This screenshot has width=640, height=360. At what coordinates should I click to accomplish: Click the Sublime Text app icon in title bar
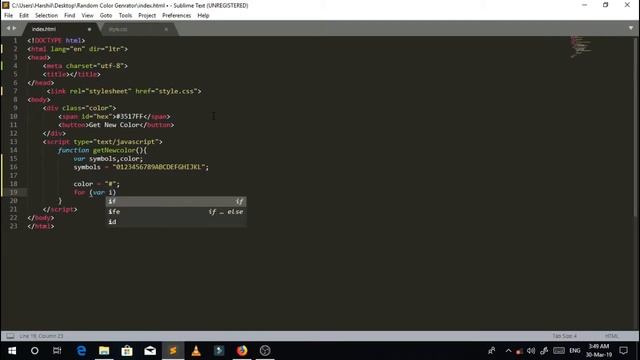(x=5, y=5)
